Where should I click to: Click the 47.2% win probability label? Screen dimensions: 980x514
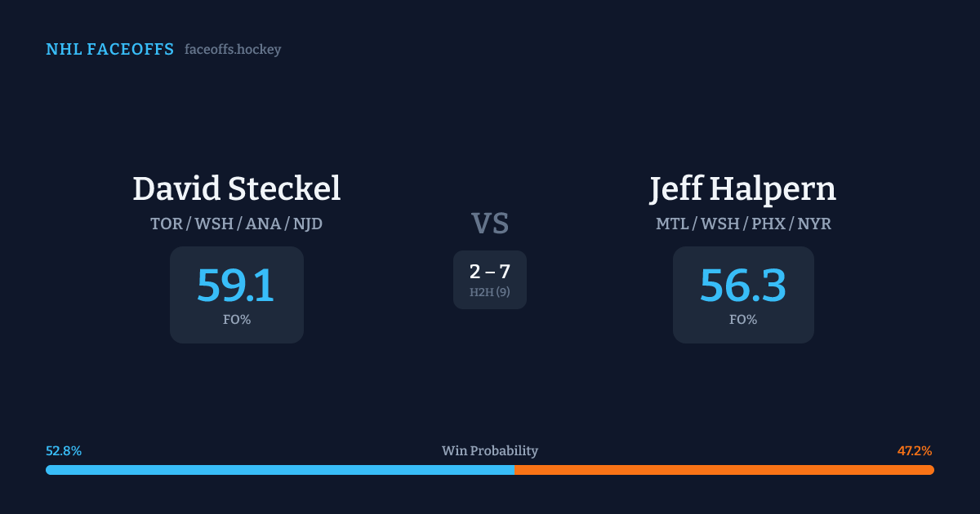pyautogui.click(x=915, y=451)
